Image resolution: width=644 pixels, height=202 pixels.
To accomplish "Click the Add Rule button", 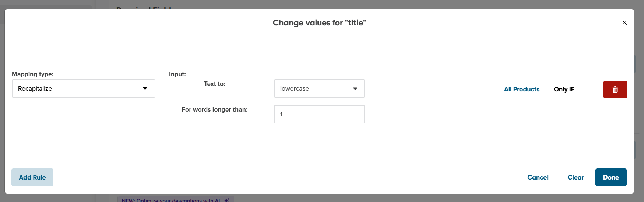I will point(32,177).
